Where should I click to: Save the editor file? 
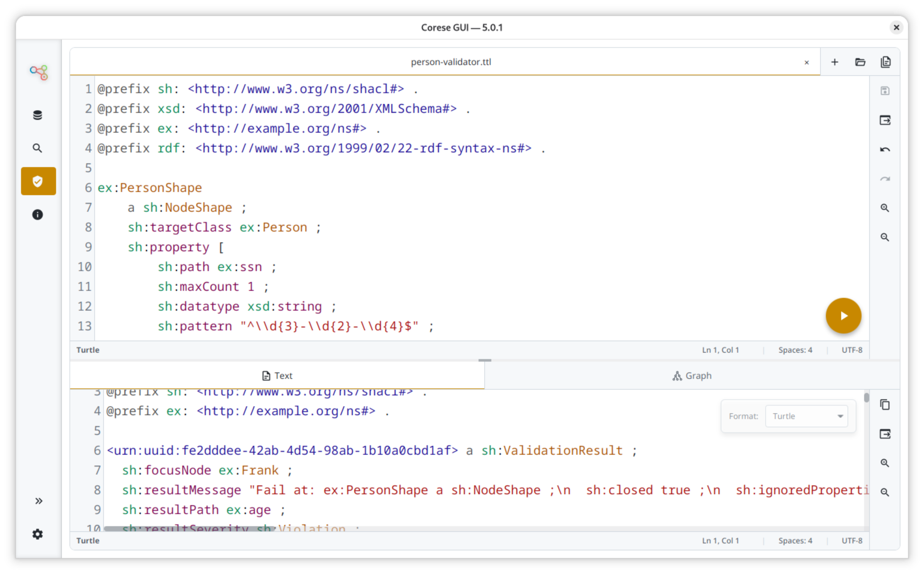[x=885, y=91]
